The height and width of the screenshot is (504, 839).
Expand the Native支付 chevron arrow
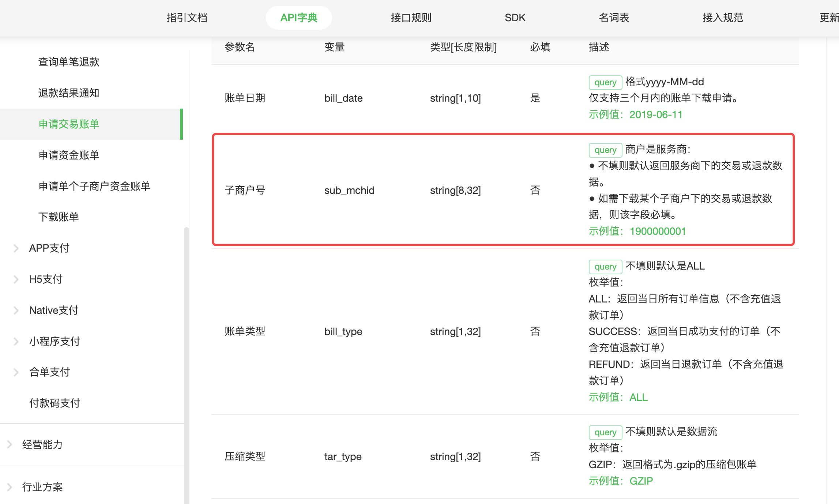(x=16, y=311)
